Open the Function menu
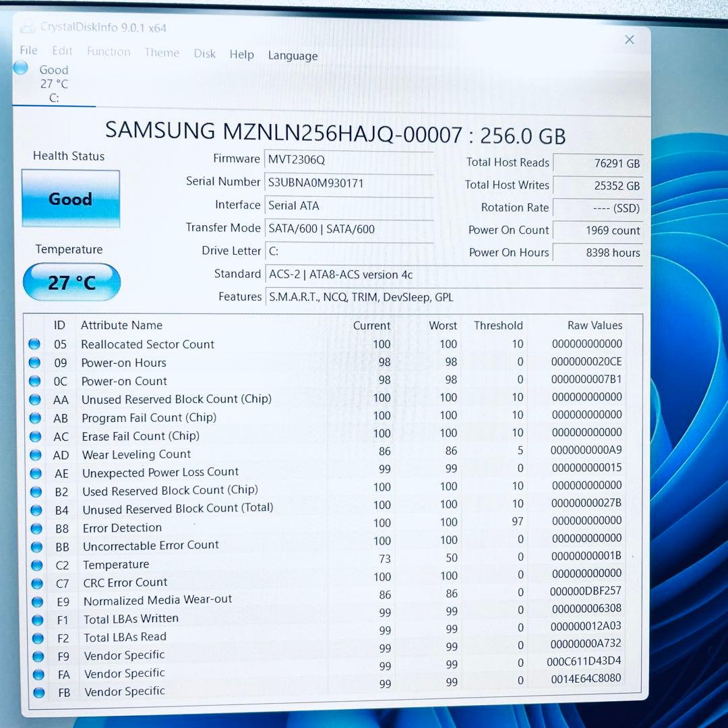 point(109,51)
